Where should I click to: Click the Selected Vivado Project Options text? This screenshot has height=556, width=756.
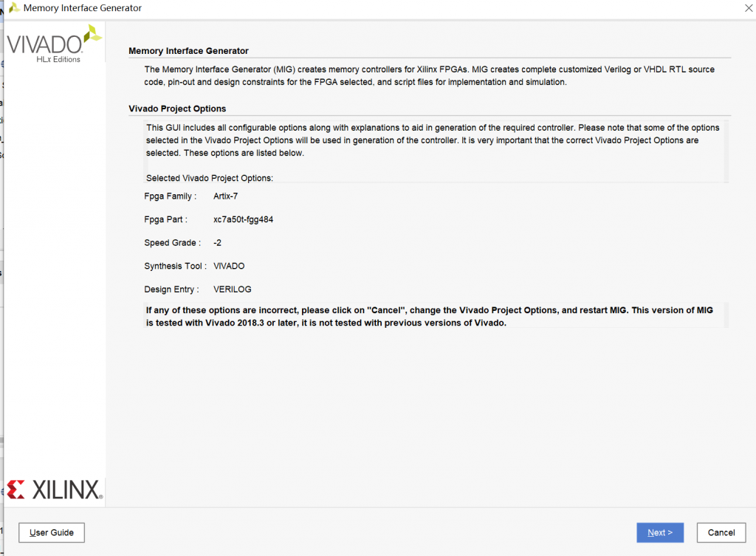click(x=209, y=178)
